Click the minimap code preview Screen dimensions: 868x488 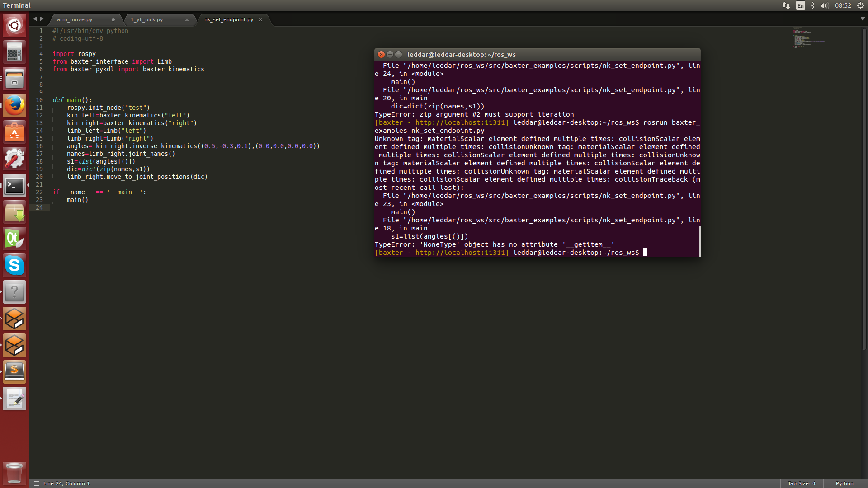[x=809, y=38]
